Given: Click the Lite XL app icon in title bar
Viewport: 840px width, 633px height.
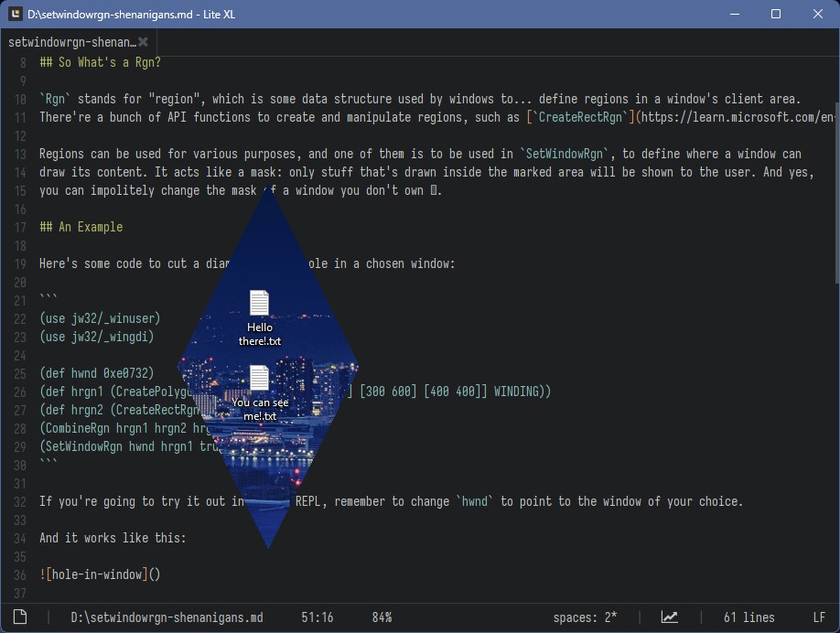Looking at the screenshot, I should (x=15, y=14).
